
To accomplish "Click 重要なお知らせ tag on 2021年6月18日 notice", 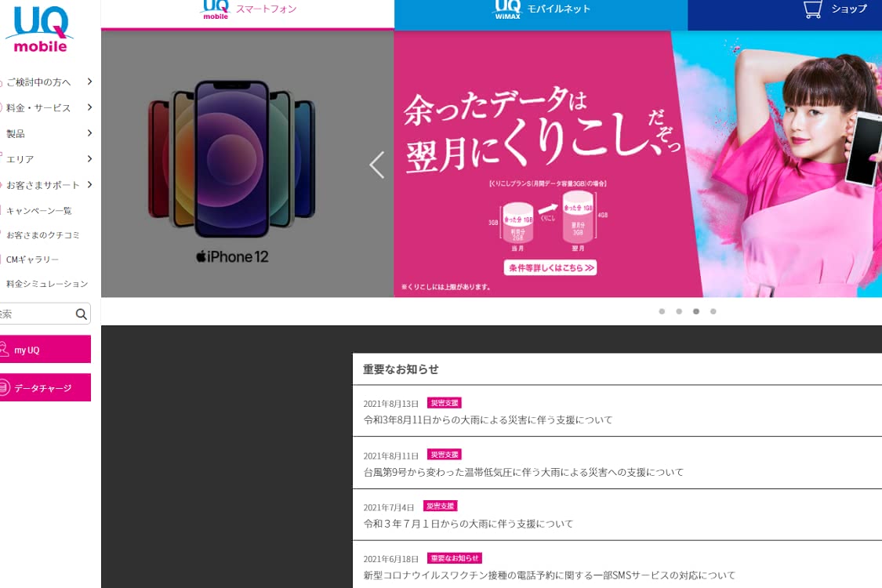I will (455, 558).
